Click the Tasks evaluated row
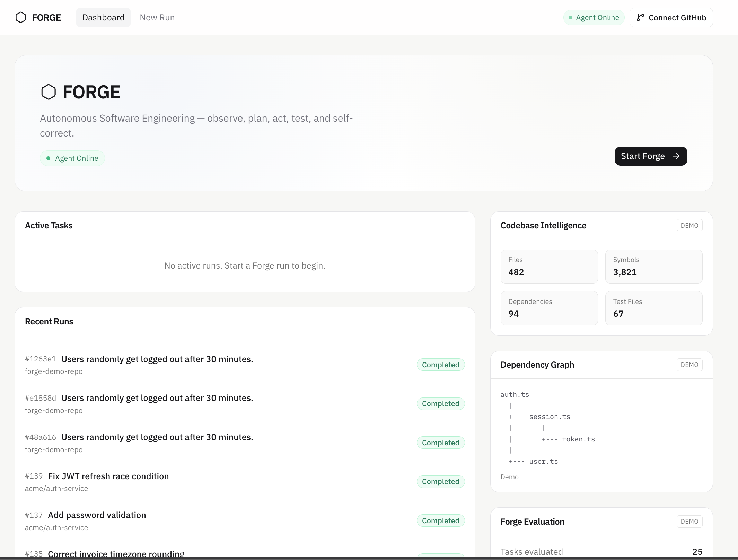The image size is (738, 560). 601,551
